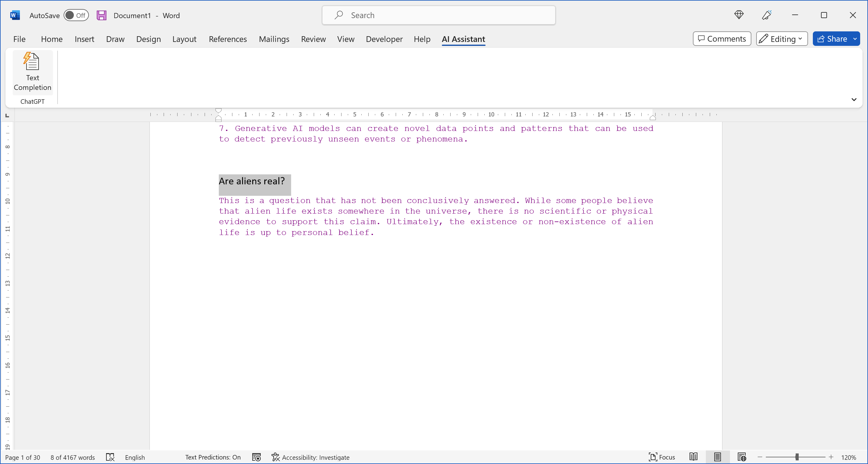Screen dimensions: 868x464
Task: Click the Text Completion ChatGPT button
Action: [32, 72]
